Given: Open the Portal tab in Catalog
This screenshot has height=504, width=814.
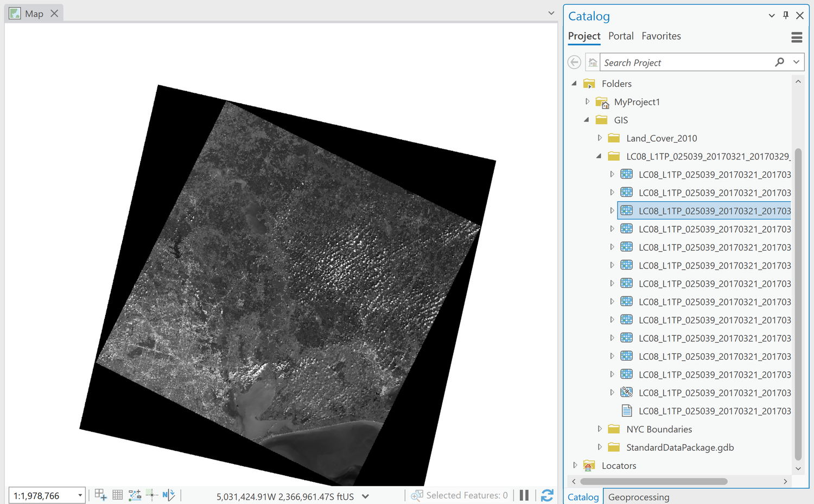Looking at the screenshot, I should (x=621, y=36).
